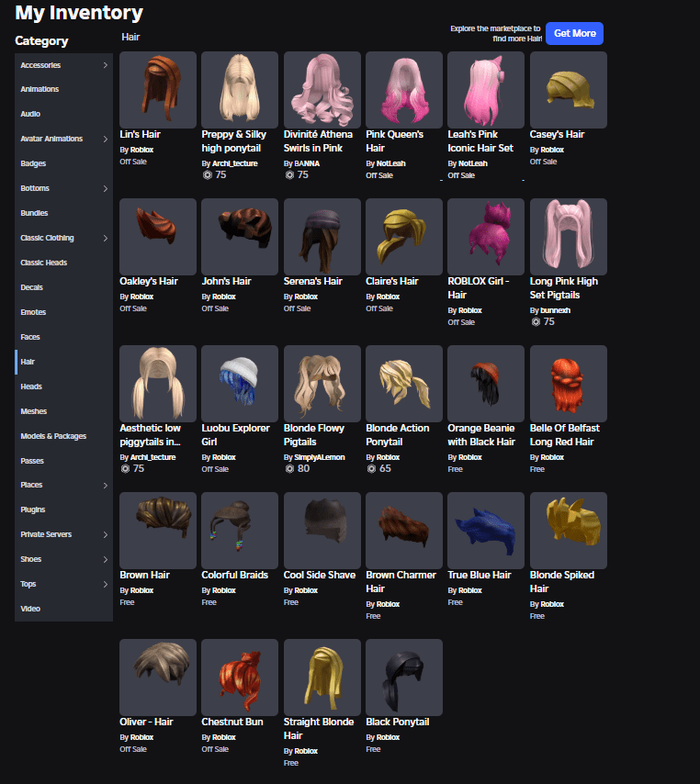Click the True Blue Hair thumbnail
The width and height of the screenshot is (700, 784).
(x=485, y=530)
